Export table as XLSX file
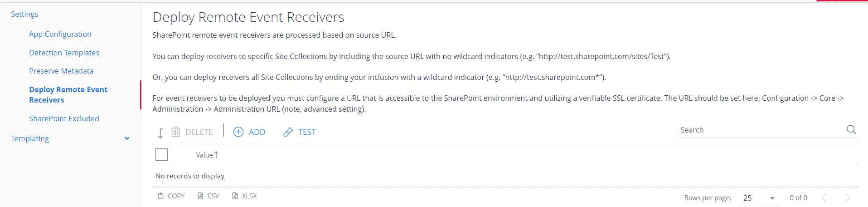This screenshot has width=868, height=207. pyautogui.click(x=244, y=196)
